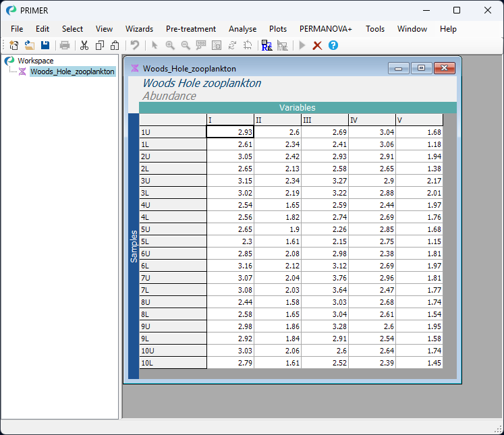Select Woods_Hole_zooplankton in the workspace tree
Viewport: 504px width, 435px height.
[x=72, y=71]
